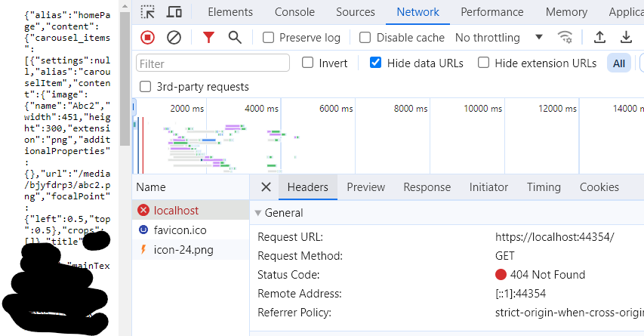Viewport: 644px width, 336px height.
Task: Click the remote address [::1]:44354
Action: point(520,293)
